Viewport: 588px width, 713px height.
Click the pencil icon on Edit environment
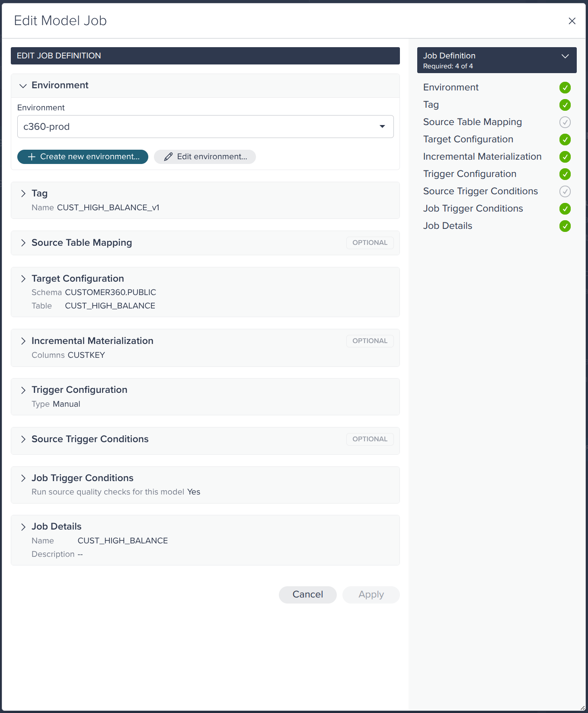pos(168,157)
